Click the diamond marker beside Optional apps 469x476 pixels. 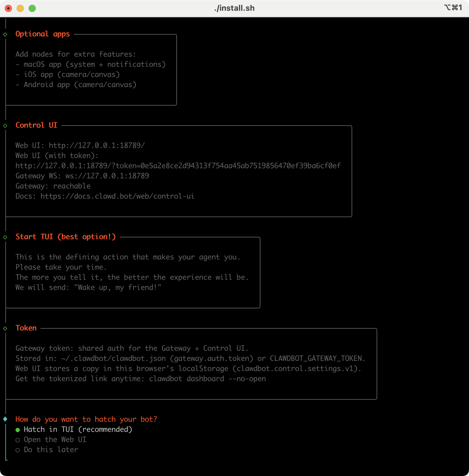click(x=5, y=35)
